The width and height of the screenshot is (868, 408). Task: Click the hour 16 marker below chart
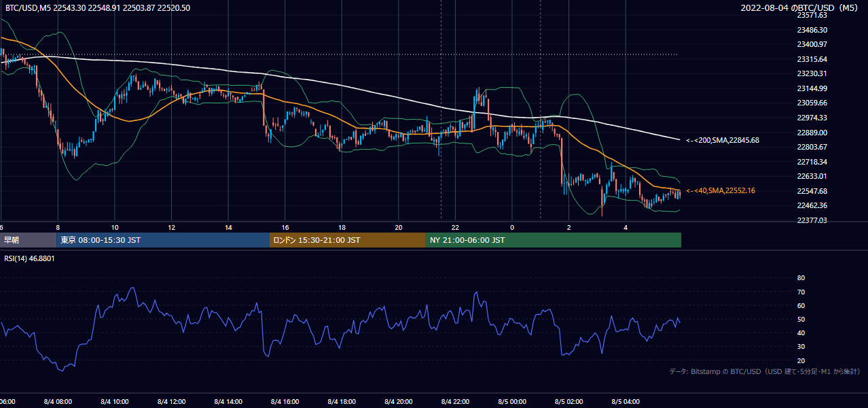point(285,227)
